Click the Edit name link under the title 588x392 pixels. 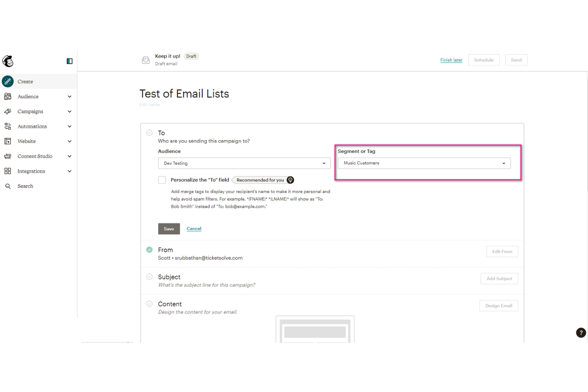click(x=149, y=104)
